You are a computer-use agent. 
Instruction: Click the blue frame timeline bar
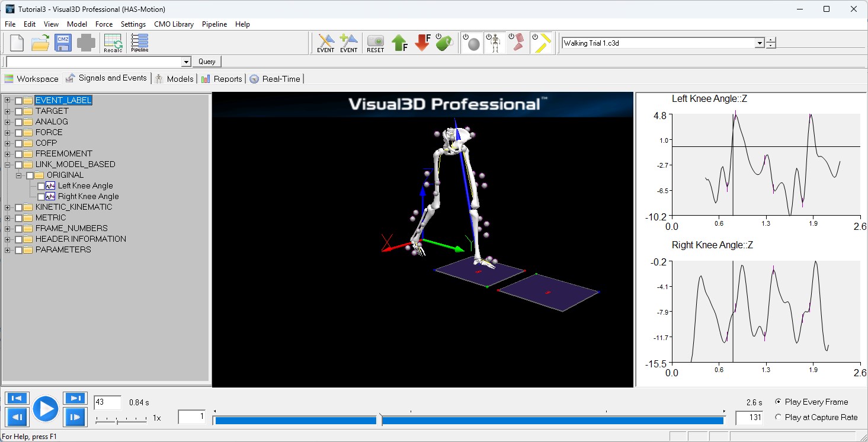click(469, 421)
